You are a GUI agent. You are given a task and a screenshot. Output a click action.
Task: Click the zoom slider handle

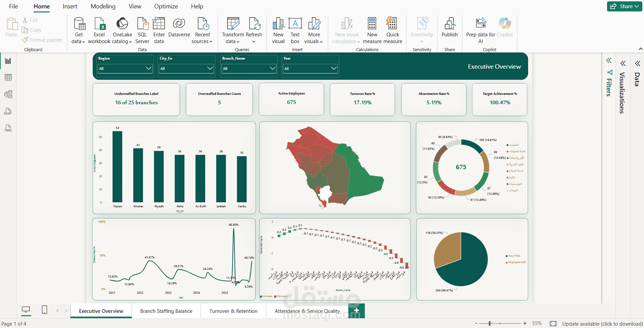coord(490,323)
